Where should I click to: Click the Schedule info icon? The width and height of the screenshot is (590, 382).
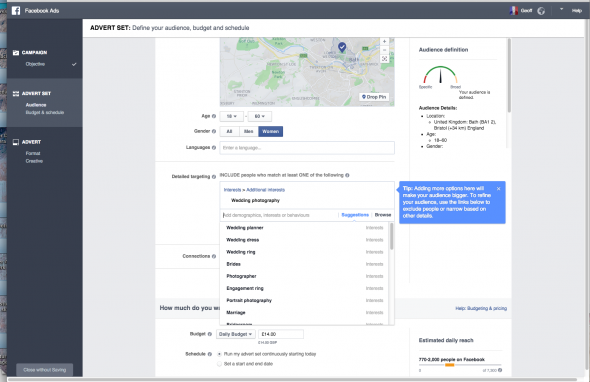[x=210, y=354]
